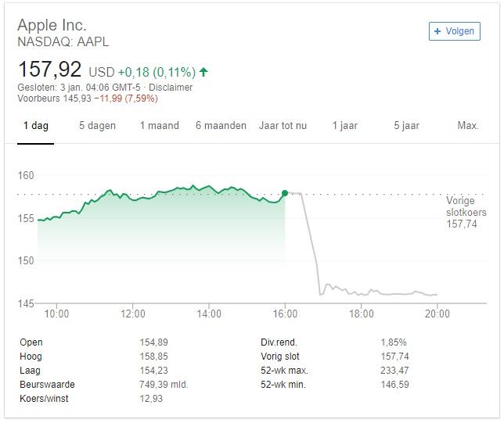Open the Disclaimer link

coord(171,88)
